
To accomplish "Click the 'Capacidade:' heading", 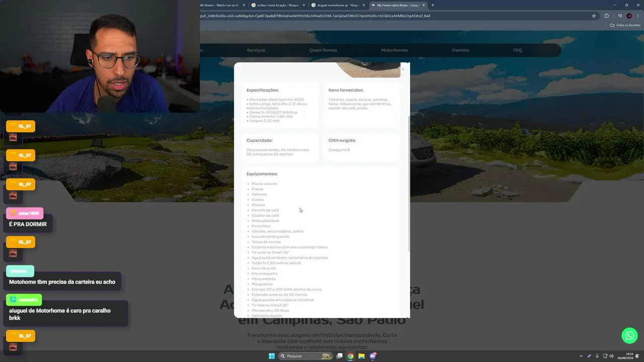I will (x=260, y=140).
